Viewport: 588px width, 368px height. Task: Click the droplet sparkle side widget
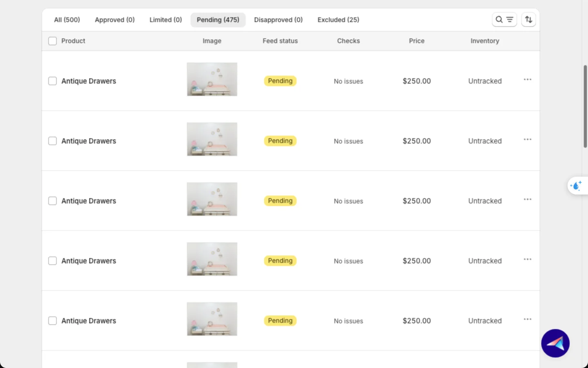click(x=577, y=186)
